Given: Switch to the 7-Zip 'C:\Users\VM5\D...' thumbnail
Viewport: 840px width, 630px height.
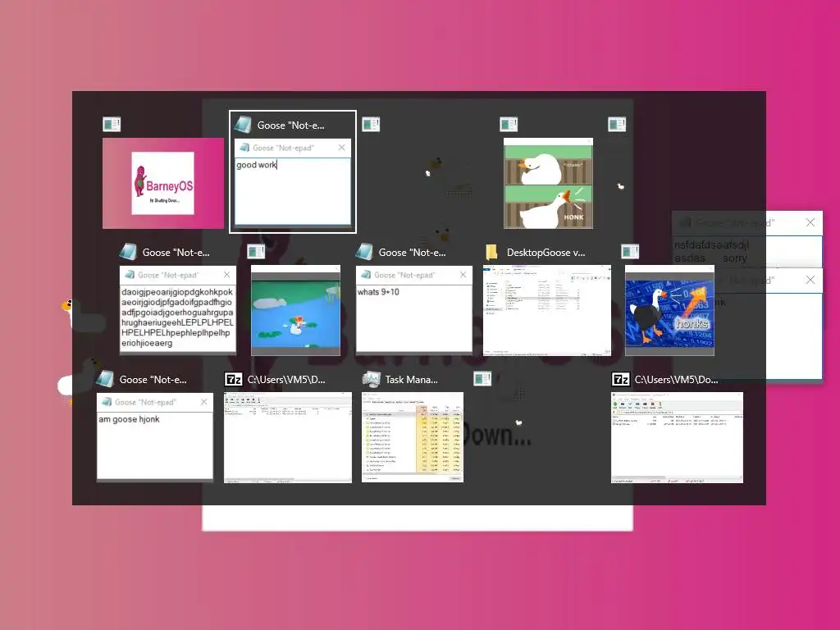Looking at the screenshot, I should 288,438.
